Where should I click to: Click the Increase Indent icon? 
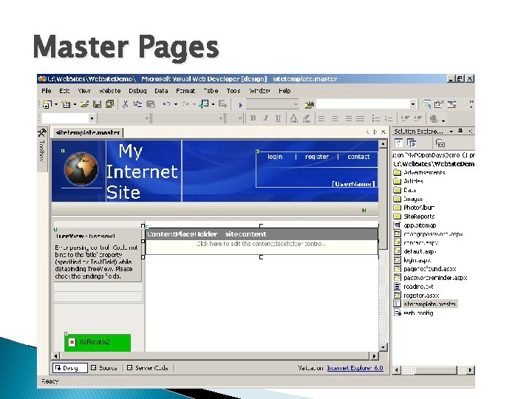click(418, 118)
